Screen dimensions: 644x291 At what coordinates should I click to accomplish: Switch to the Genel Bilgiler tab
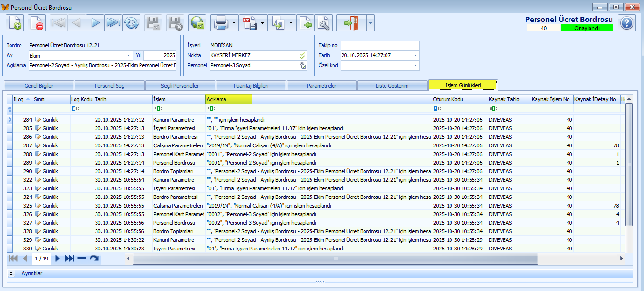tap(39, 86)
